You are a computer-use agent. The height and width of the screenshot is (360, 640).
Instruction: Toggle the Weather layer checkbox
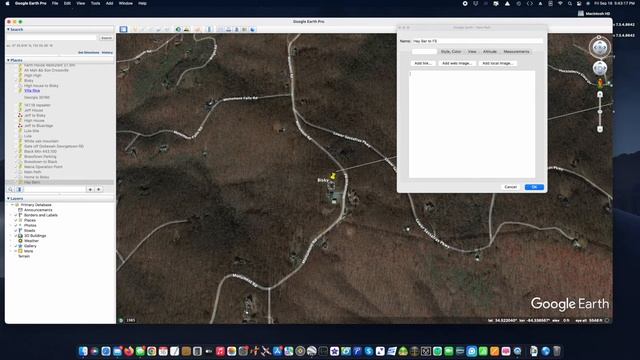point(16,241)
